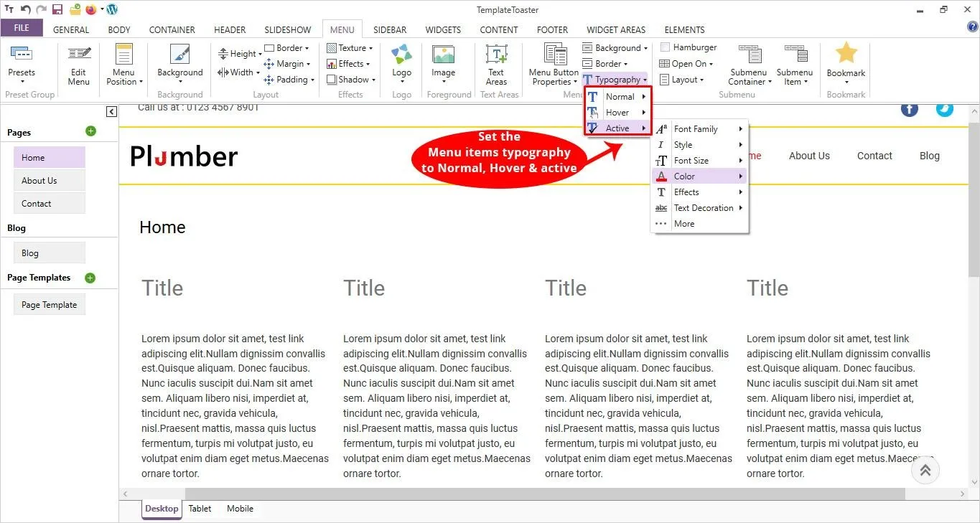The width and height of the screenshot is (980, 523).
Task: Toggle the Hamburger checkbox
Action: (x=666, y=47)
